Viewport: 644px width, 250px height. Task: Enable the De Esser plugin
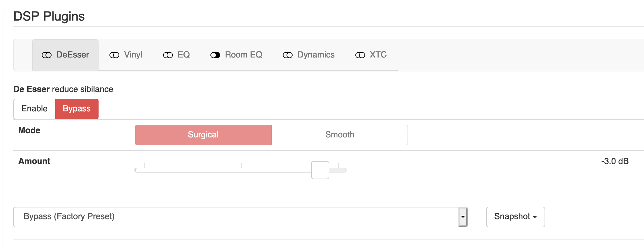(x=34, y=109)
